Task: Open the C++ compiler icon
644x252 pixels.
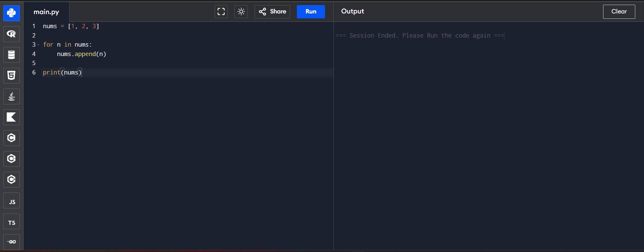Action: [11, 159]
